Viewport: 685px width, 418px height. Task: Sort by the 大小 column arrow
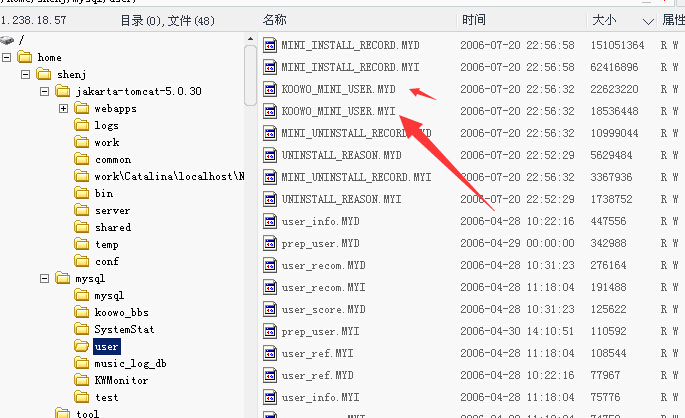648,21
